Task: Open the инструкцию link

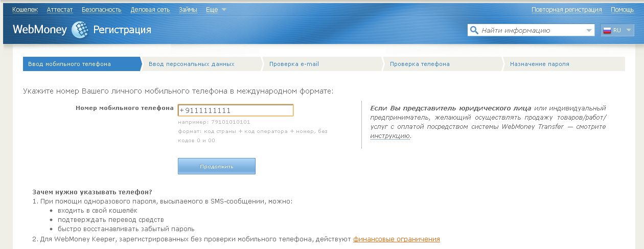Action: pyautogui.click(x=390, y=136)
